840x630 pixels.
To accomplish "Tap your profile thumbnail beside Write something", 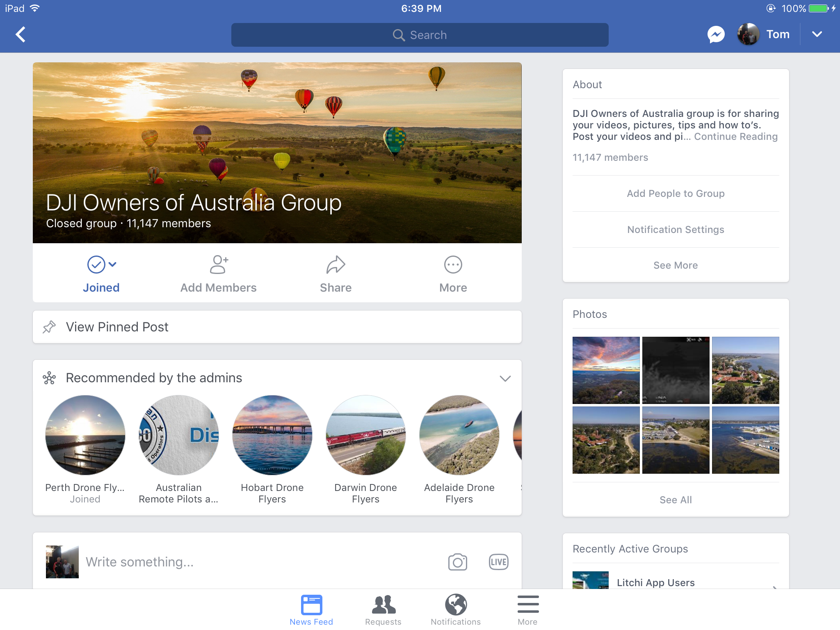I will (x=62, y=562).
